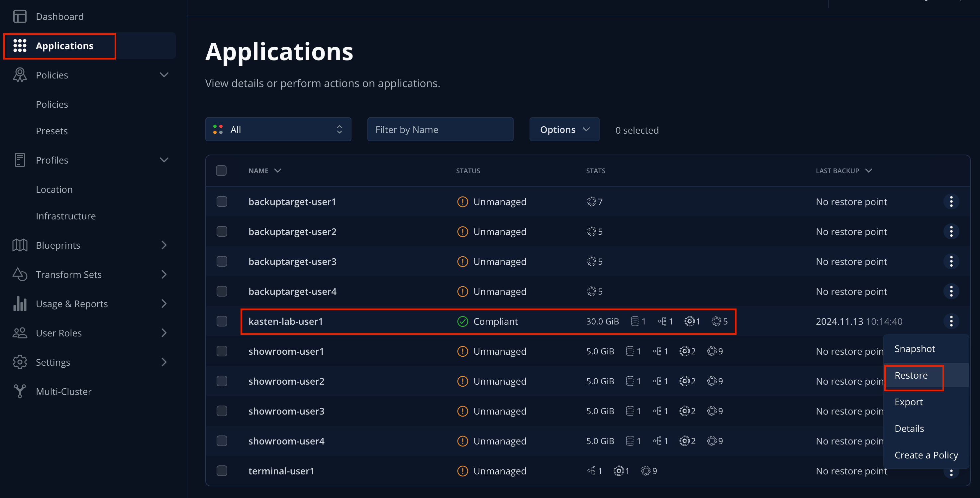Click the Usage & Reports chart icon

tap(20, 304)
